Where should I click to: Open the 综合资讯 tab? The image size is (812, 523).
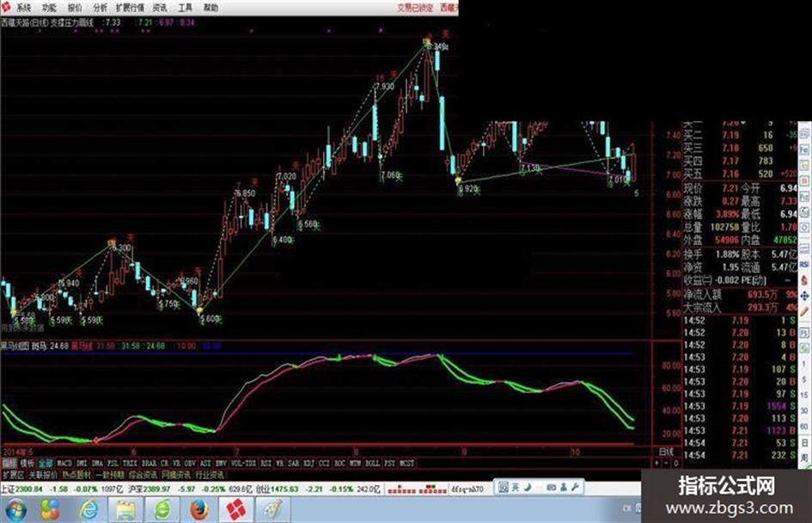[143, 474]
